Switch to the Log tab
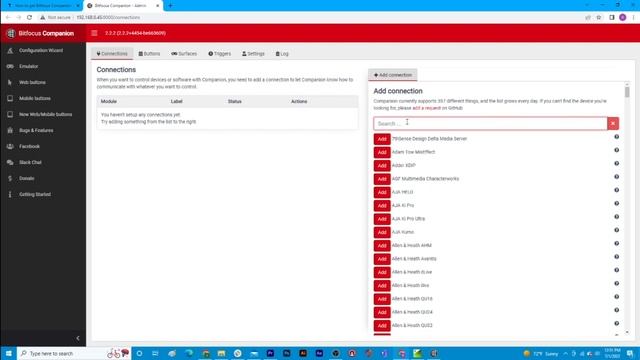The width and height of the screenshot is (640, 360). pyautogui.click(x=282, y=53)
